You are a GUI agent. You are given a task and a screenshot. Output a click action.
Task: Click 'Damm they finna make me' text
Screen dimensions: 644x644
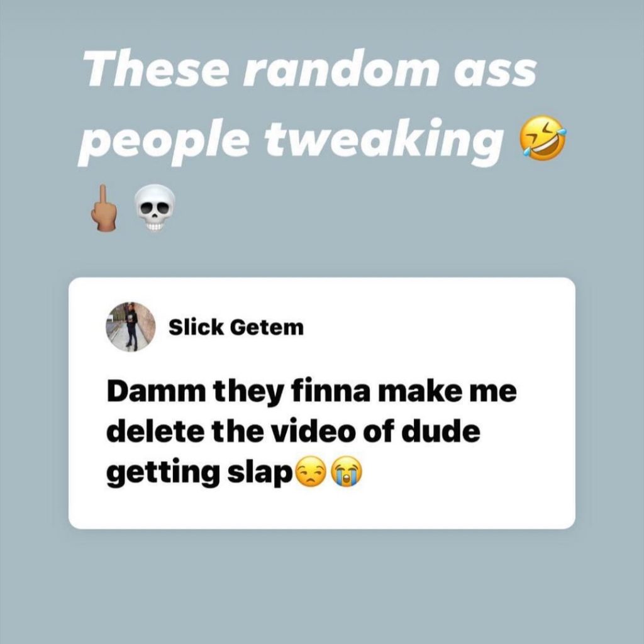tap(311, 391)
